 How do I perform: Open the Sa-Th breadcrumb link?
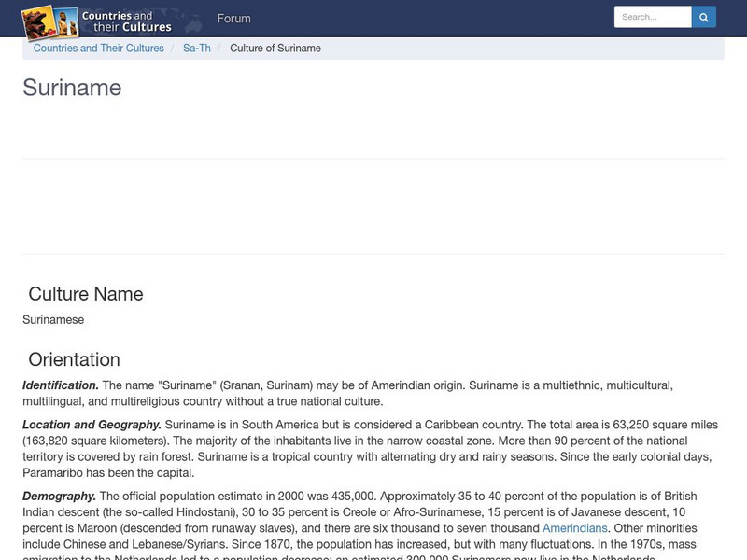click(196, 49)
